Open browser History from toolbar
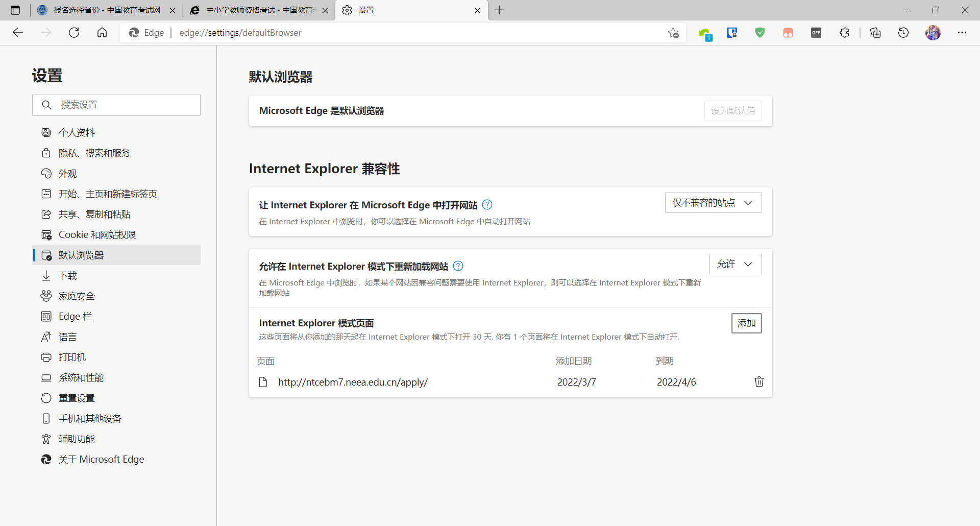980x526 pixels. 903,33
